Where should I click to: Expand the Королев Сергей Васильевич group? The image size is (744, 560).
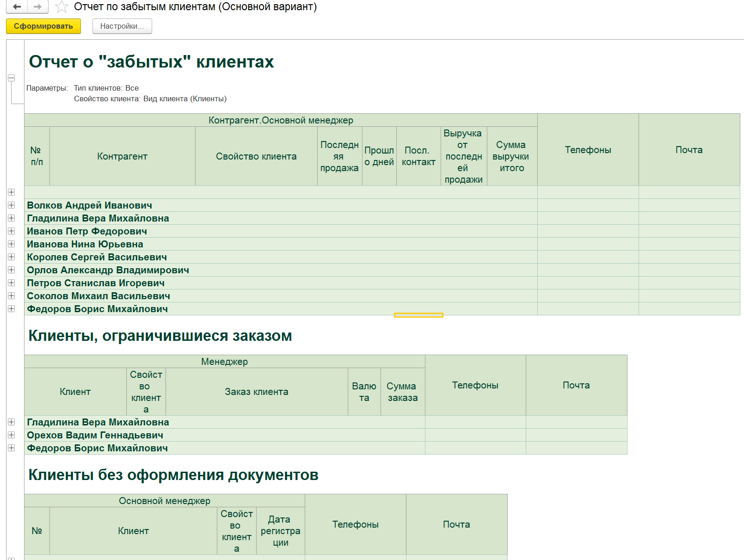click(x=12, y=257)
